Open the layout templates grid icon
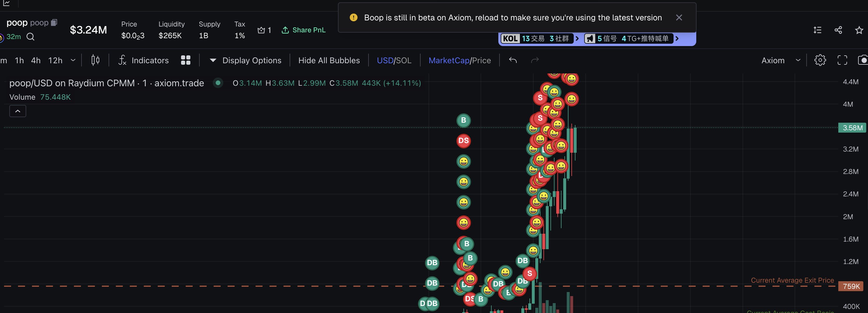This screenshot has width=868, height=313. point(186,60)
